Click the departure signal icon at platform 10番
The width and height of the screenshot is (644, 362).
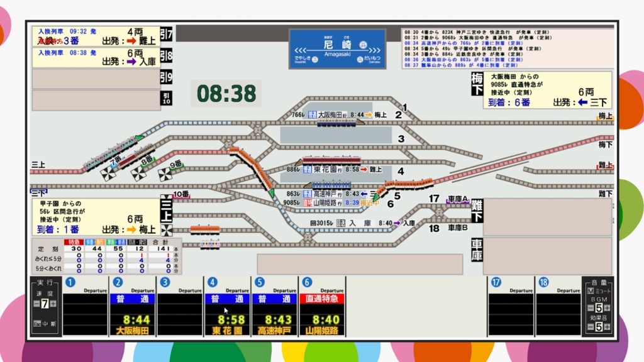(166, 202)
